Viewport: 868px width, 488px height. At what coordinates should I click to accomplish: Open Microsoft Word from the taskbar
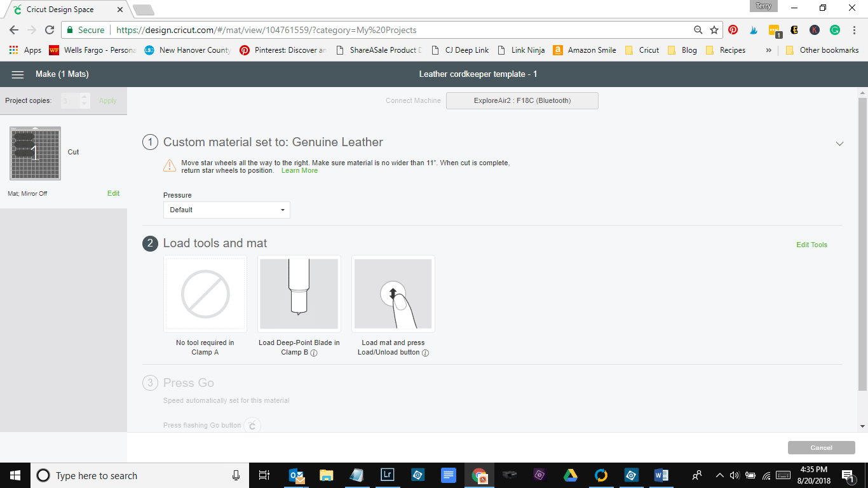pos(661,475)
